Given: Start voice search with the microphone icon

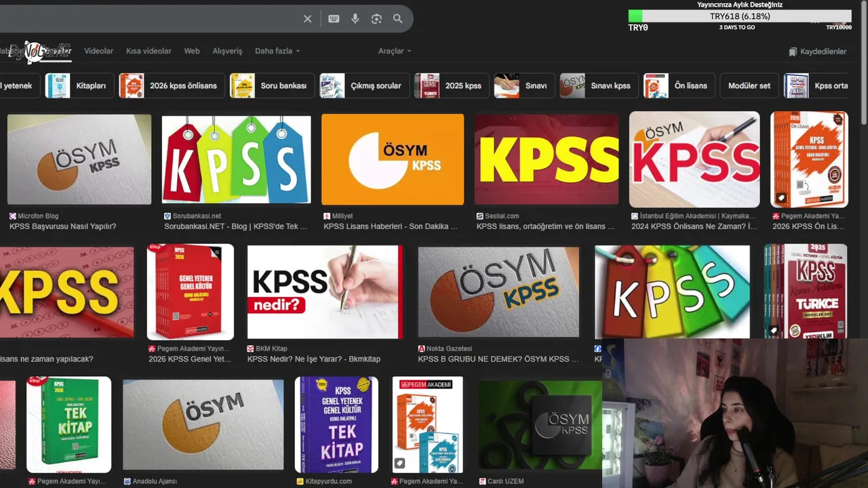Looking at the screenshot, I should coord(355,19).
